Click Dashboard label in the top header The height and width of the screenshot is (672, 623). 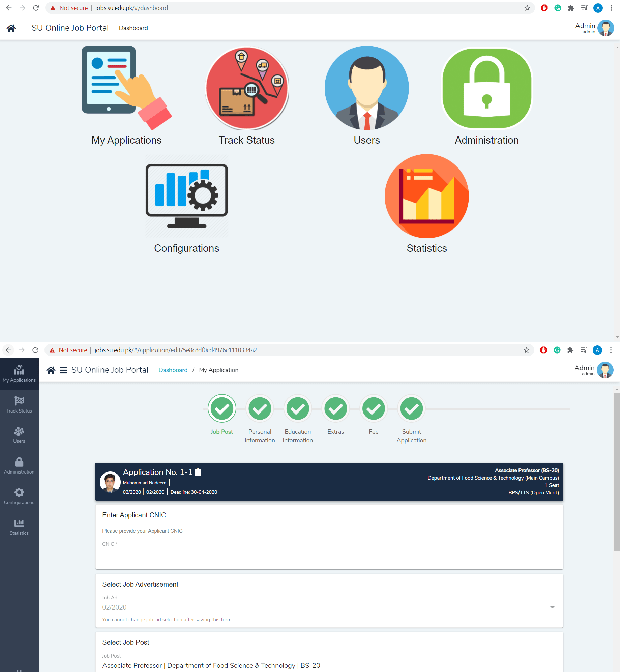(133, 28)
